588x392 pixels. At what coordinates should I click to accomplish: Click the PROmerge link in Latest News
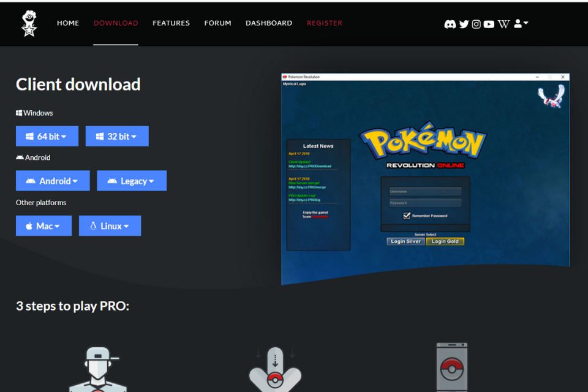point(307,187)
